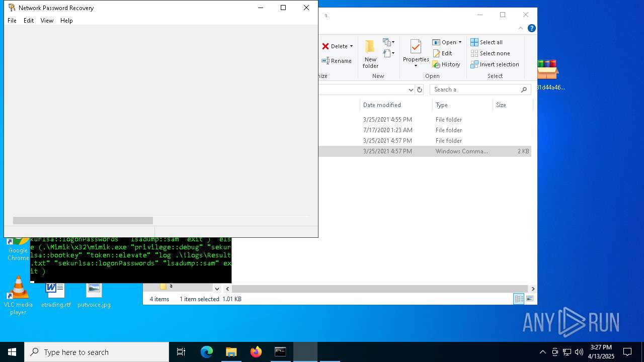Click Edit in the Explorer ribbon

pos(442,53)
